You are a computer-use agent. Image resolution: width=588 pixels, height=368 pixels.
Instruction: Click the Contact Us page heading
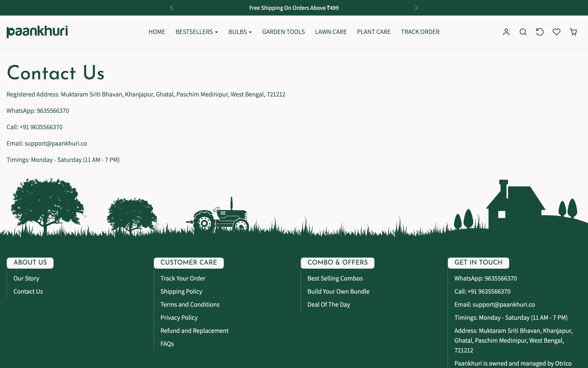click(56, 73)
